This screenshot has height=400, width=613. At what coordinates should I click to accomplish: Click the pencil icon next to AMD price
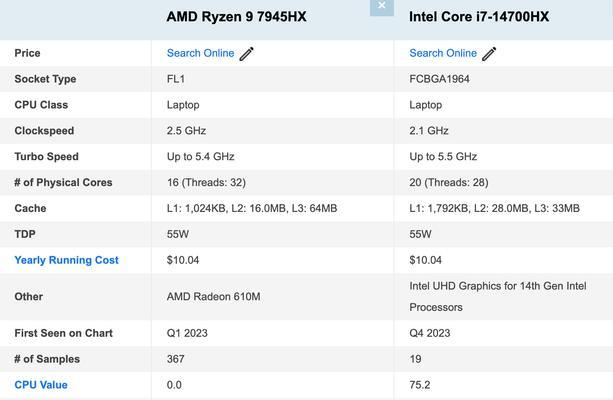pyautogui.click(x=246, y=54)
